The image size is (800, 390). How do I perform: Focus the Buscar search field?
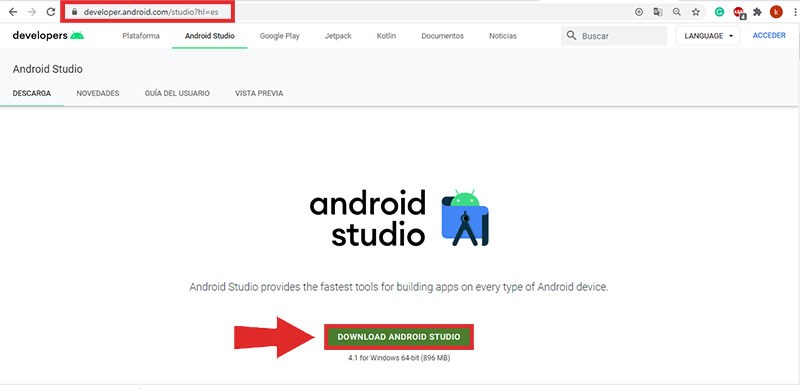click(614, 36)
